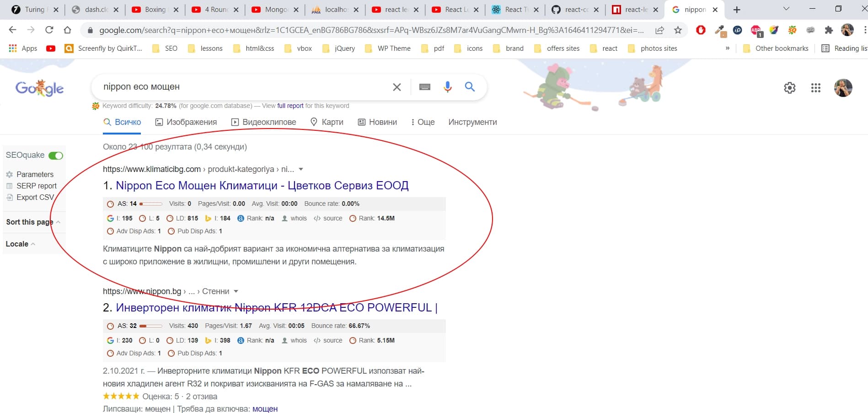Click the AS score progress bar on first result
Viewport: 868px width, 413px height.
(x=151, y=204)
